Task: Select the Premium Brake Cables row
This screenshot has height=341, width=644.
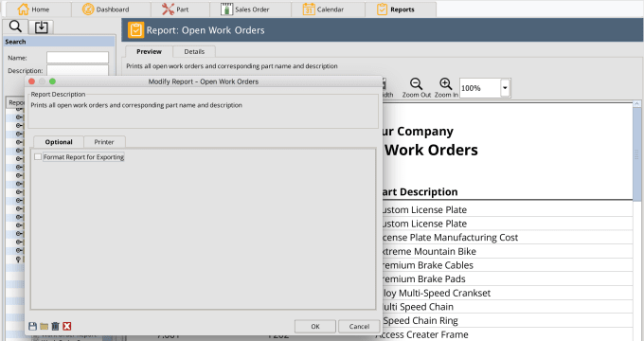Action: [507, 265]
